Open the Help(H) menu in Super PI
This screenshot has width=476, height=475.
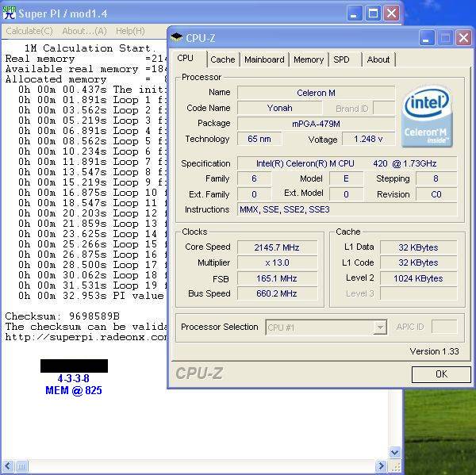click(x=130, y=31)
